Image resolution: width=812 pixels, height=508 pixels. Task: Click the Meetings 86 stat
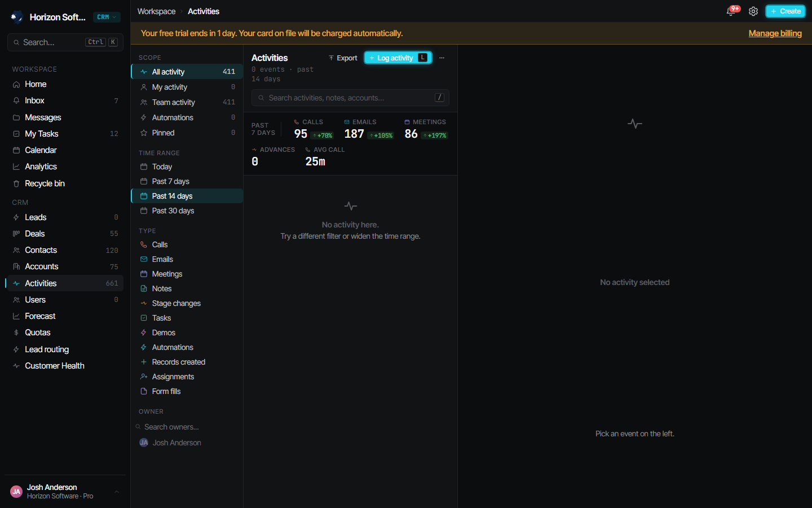coord(426,129)
